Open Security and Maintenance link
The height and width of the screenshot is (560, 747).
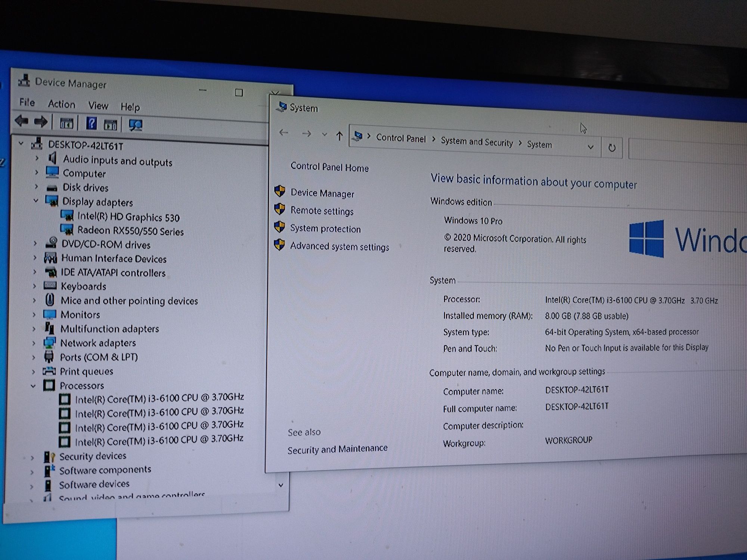(337, 449)
